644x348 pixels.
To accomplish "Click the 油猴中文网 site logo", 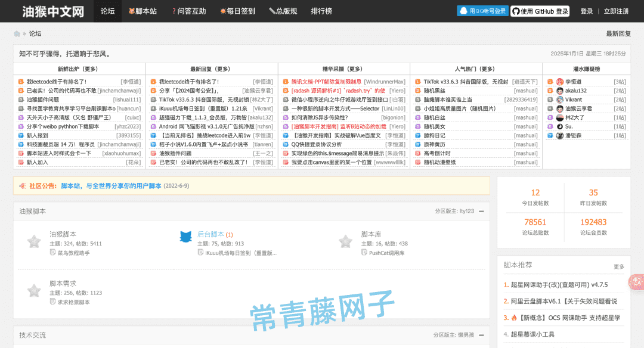I will pyautogui.click(x=54, y=11).
